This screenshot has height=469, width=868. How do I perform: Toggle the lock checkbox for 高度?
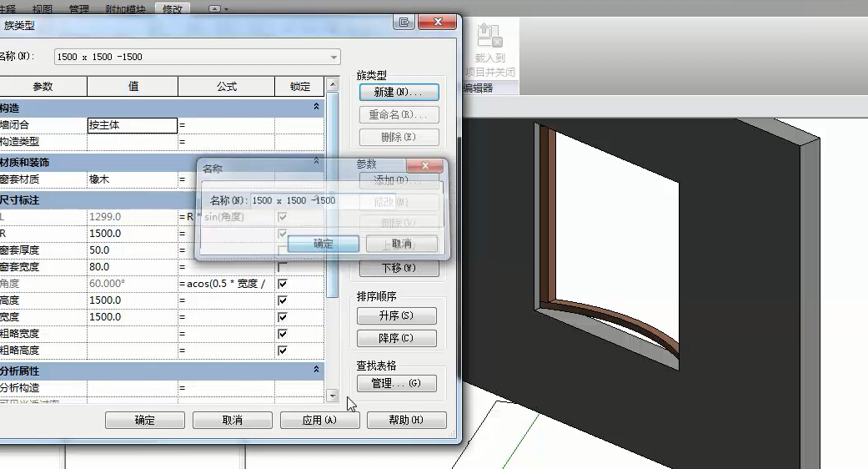pyautogui.click(x=283, y=300)
